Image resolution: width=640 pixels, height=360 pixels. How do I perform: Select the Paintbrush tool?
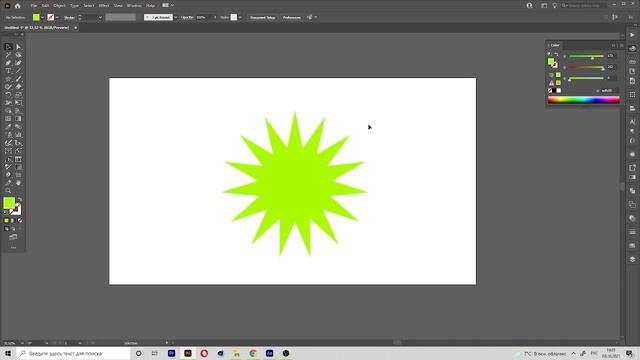pyautogui.click(x=18, y=79)
